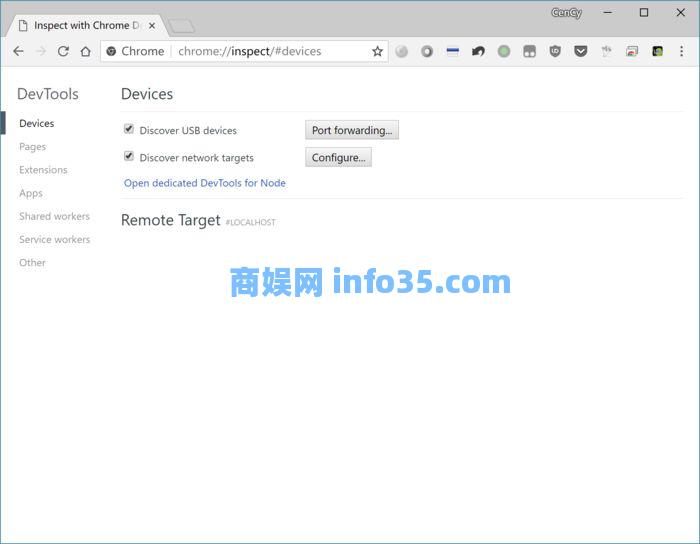Open Chrome's three-dot menu

(x=682, y=51)
